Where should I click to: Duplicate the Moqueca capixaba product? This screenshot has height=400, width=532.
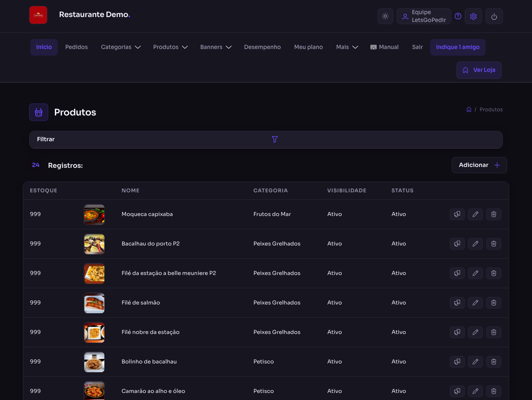(x=457, y=214)
